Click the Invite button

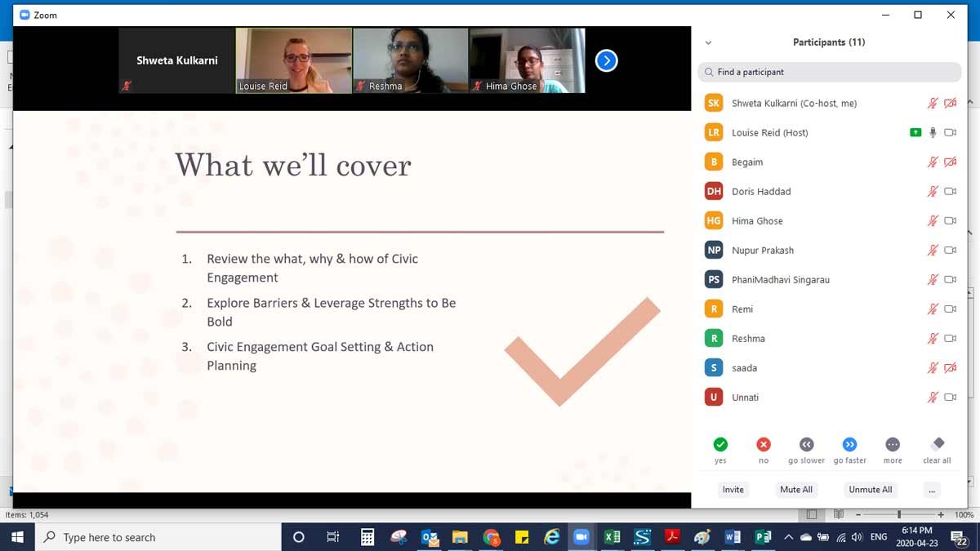[733, 490]
